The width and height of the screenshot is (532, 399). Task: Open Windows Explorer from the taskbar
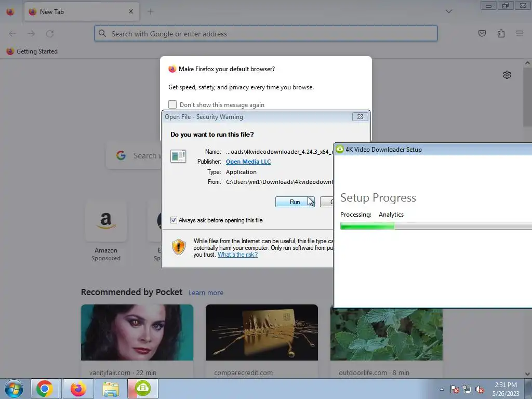[x=111, y=389]
